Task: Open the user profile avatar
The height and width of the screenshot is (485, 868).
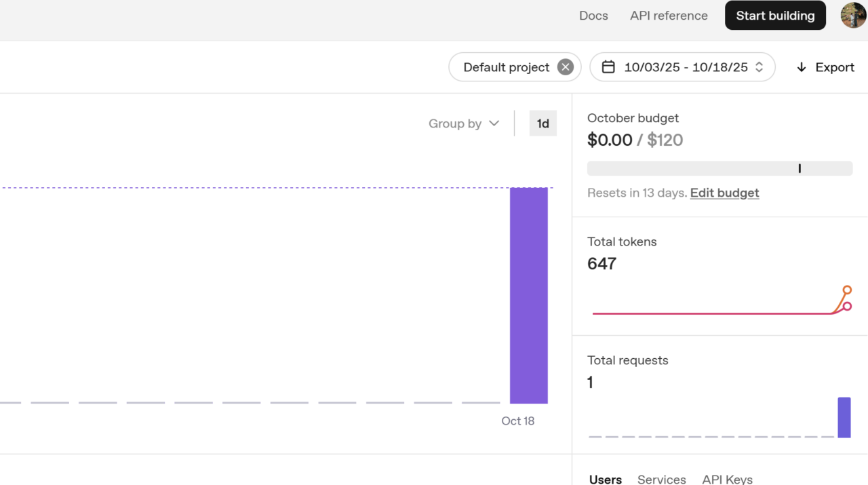Action: 853,16
